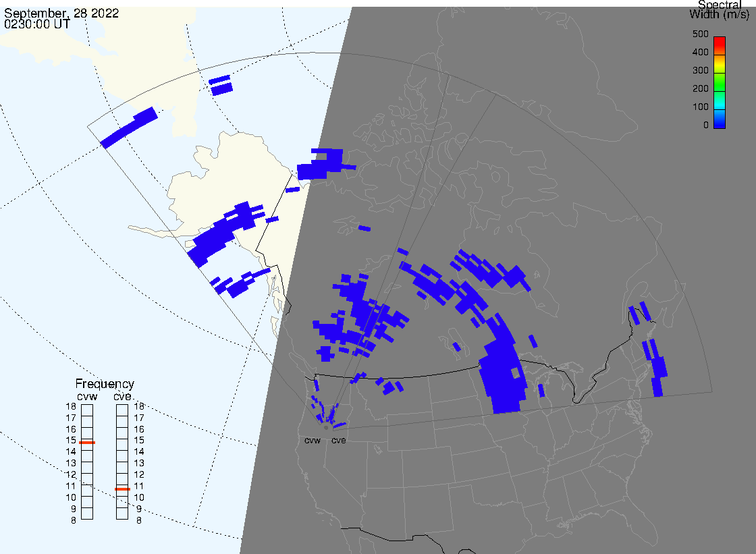Click the 300 value on the color scale
This screenshot has width=756, height=554.
(x=700, y=70)
